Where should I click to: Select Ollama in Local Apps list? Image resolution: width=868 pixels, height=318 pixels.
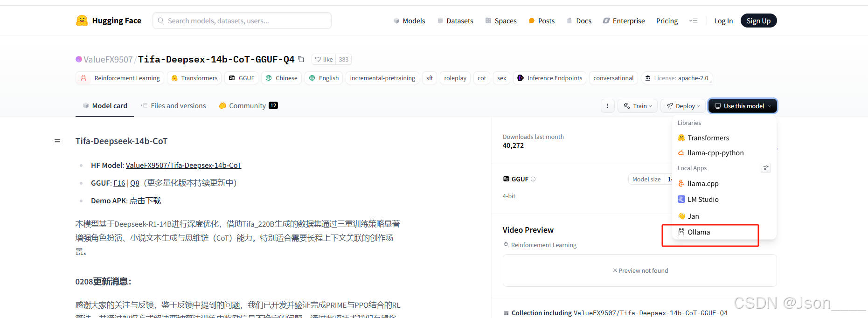coord(724,232)
